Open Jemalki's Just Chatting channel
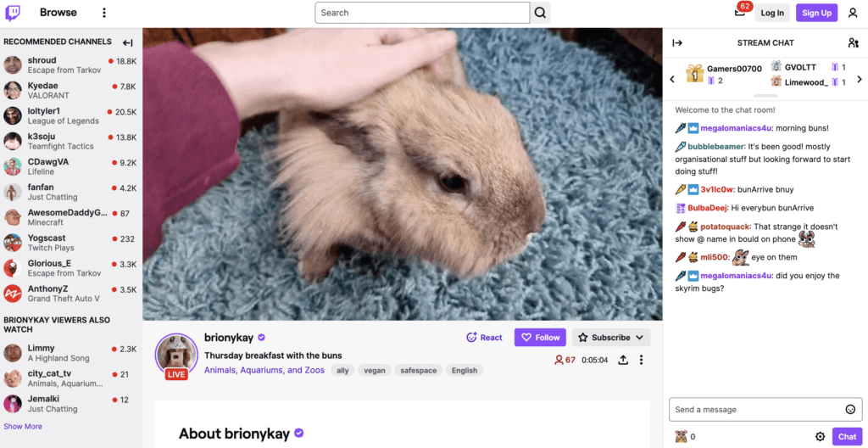The height and width of the screenshot is (448, 868). pos(70,404)
